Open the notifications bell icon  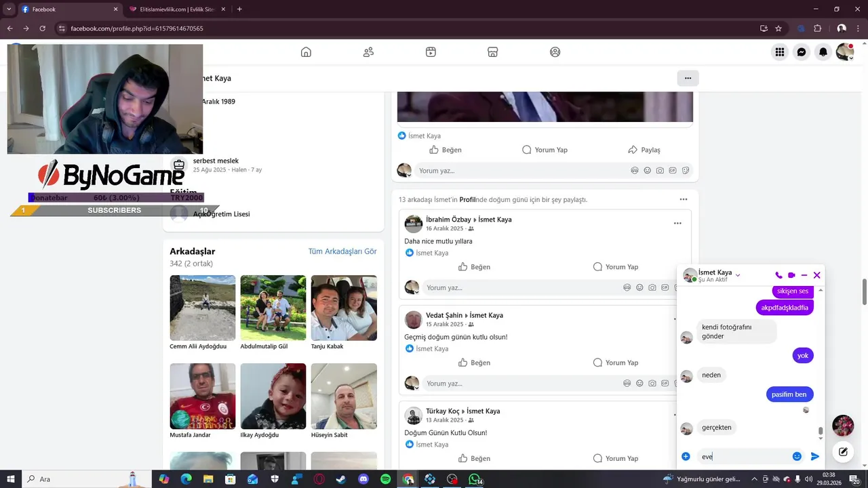pos(823,52)
